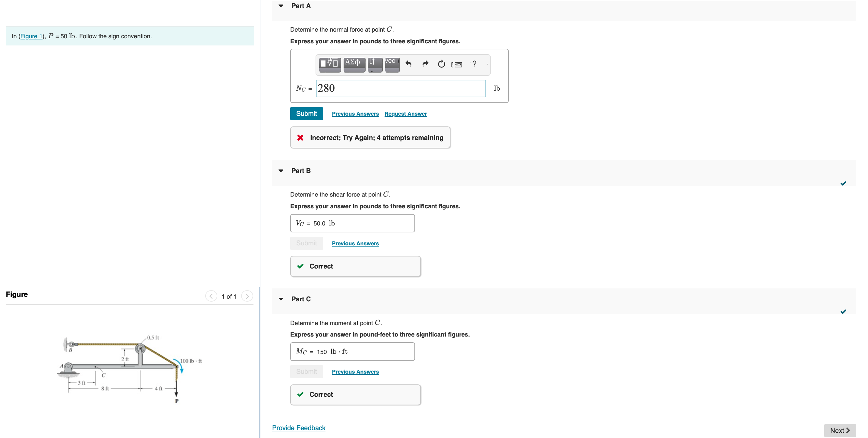Undo the last equation edit
This screenshot has width=868, height=438.
tap(408, 64)
